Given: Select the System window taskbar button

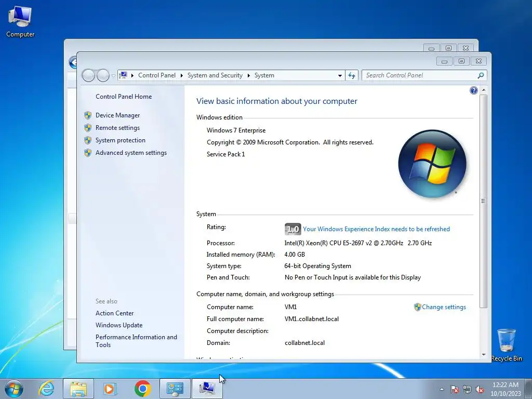Looking at the screenshot, I should (x=207, y=389).
